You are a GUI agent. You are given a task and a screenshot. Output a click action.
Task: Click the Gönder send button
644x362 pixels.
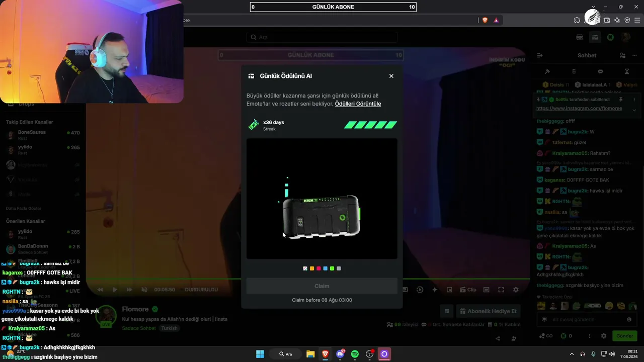pyautogui.click(x=625, y=336)
